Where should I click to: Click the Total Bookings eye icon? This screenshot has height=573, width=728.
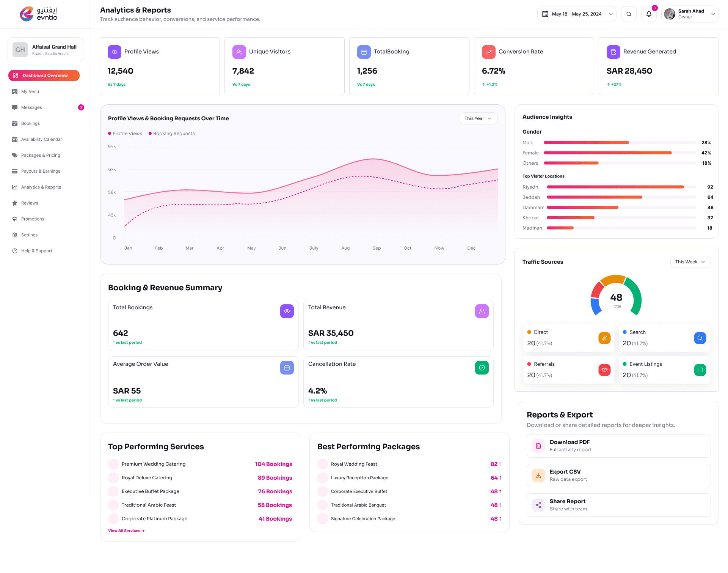tap(287, 311)
